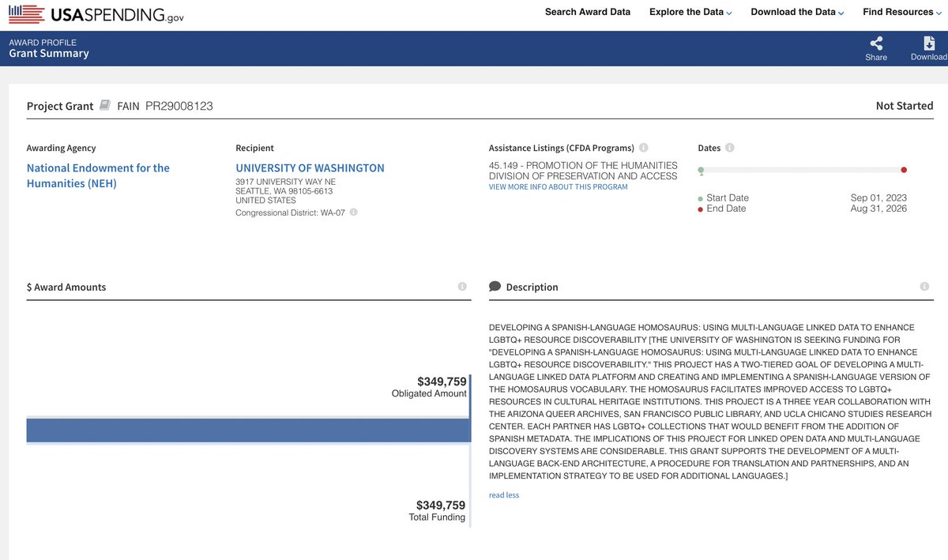
Task: Expand Find Resources menu
Action: [x=903, y=12]
